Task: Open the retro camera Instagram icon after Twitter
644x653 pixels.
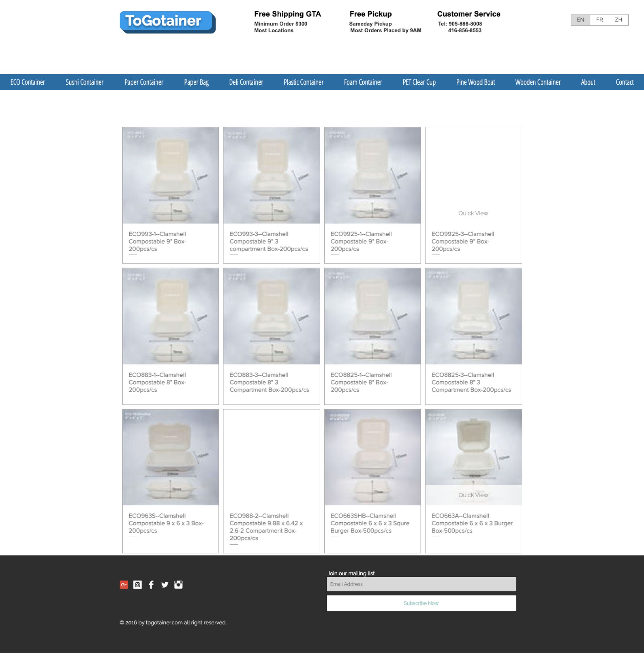Action: 178,585
